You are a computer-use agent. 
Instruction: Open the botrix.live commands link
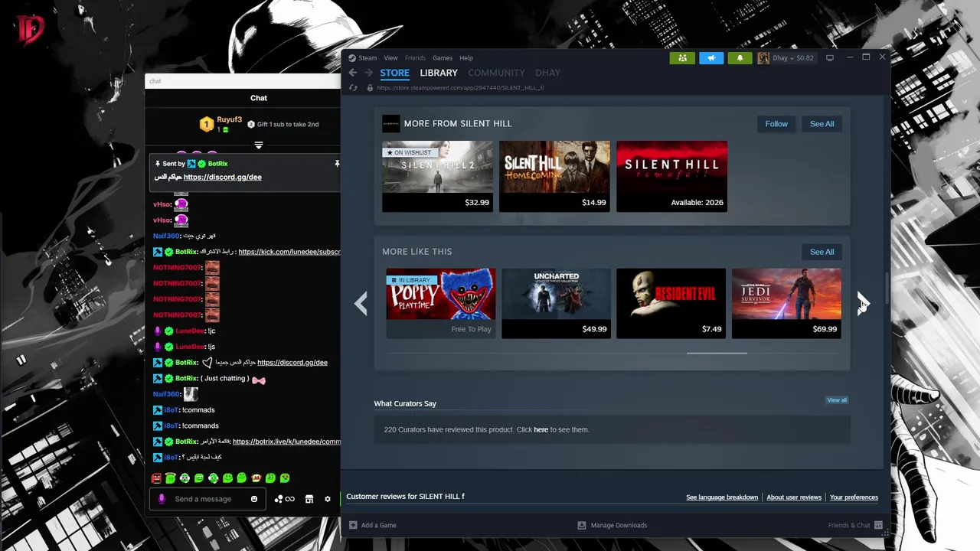(286, 442)
